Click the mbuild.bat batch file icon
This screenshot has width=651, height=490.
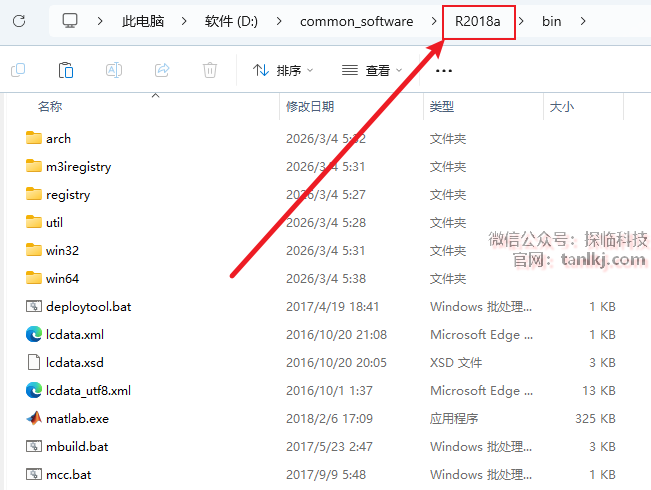click(34, 446)
